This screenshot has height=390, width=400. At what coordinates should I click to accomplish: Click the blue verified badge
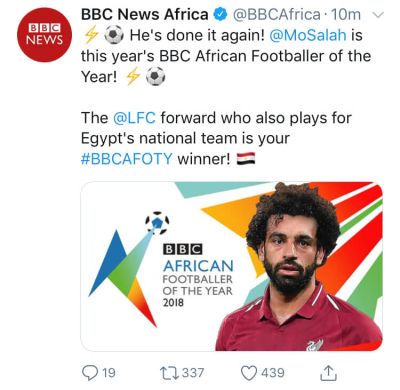pos(220,14)
